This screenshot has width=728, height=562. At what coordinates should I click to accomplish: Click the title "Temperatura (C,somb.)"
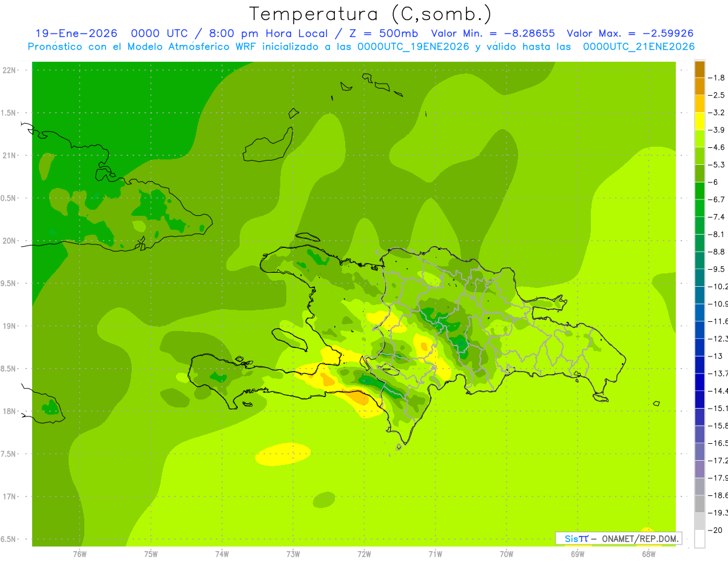tap(370, 14)
